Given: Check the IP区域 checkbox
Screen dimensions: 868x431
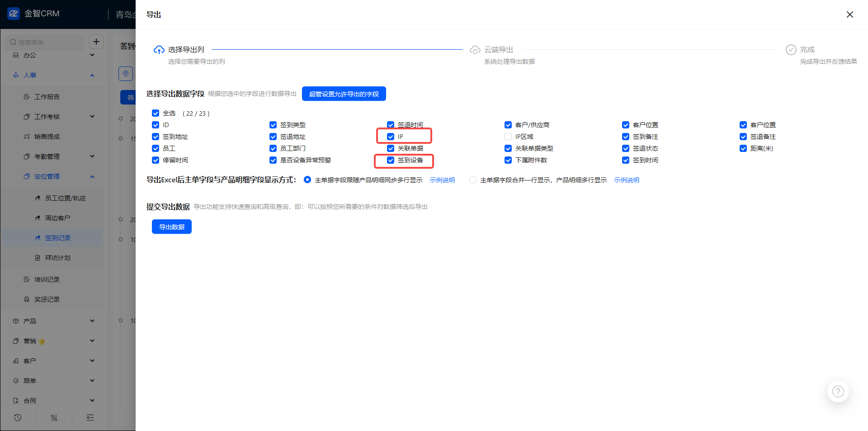Looking at the screenshot, I should point(508,137).
